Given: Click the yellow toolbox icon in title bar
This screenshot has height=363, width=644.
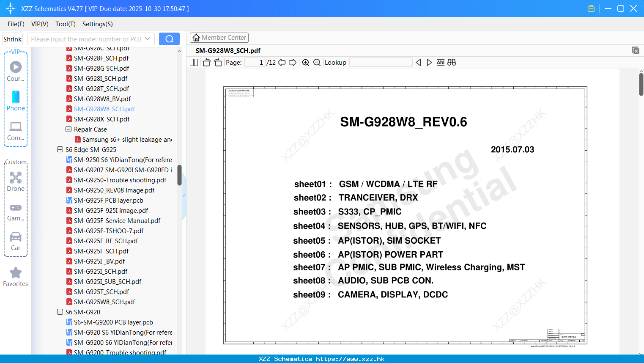Looking at the screenshot, I should click(591, 8).
